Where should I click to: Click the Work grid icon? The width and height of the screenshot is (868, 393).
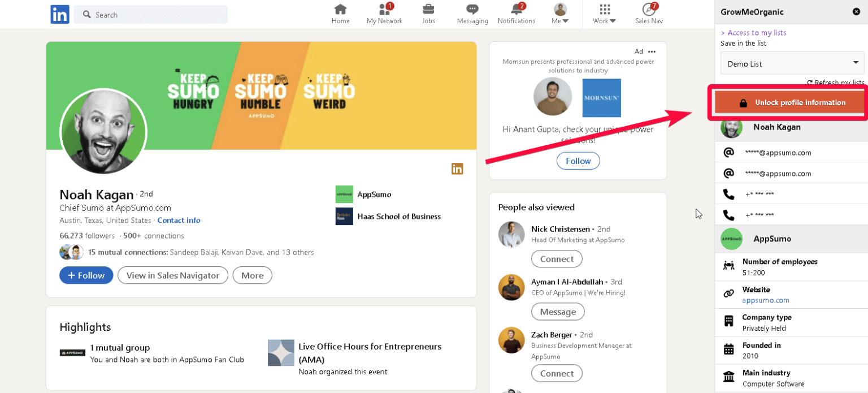(604, 10)
